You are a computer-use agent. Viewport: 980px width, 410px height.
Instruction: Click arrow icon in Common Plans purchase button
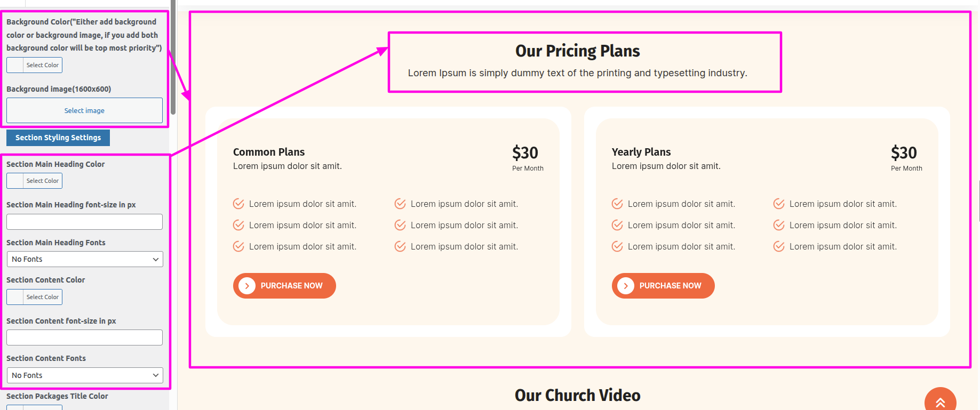coord(247,286)
